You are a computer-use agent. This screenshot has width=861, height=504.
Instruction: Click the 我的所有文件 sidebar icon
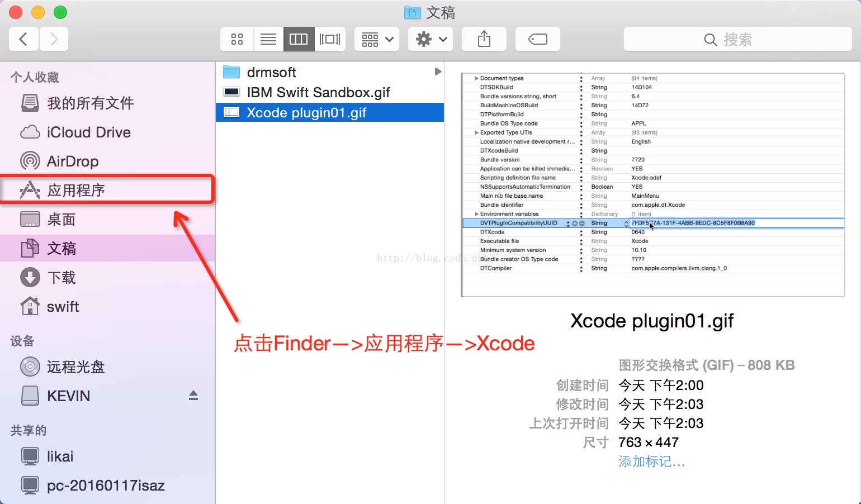point(30,103)
